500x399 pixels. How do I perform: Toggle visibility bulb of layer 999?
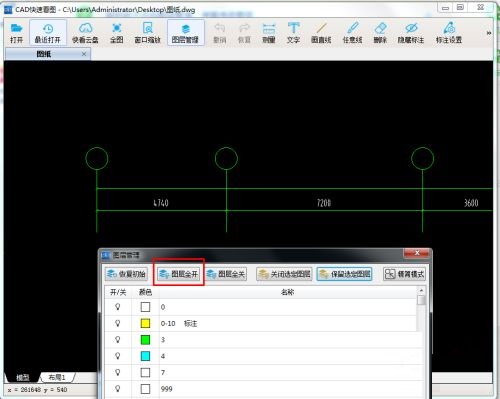click(x=118, y=389)
